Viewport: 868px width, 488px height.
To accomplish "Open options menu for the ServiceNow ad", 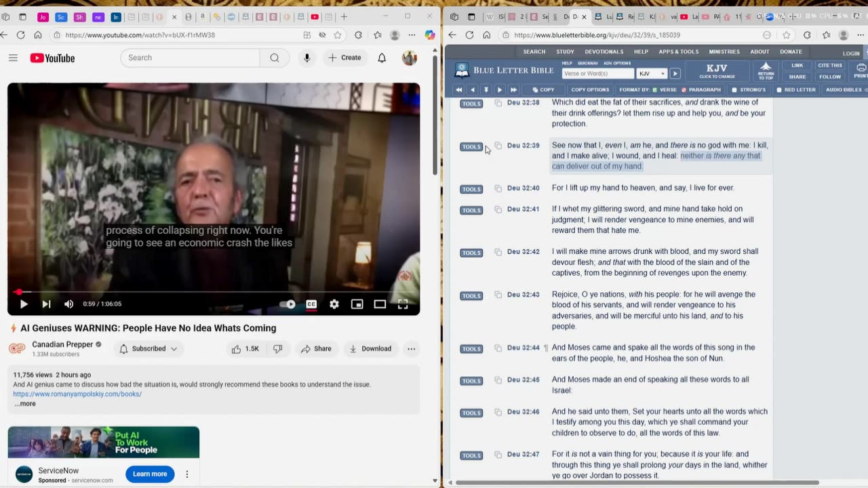I will (187, 474).
